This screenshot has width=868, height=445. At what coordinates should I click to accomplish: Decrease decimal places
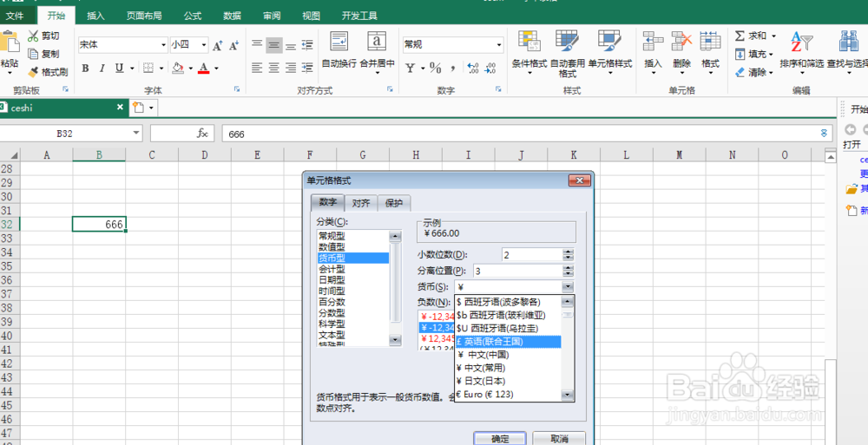[490, 68]
